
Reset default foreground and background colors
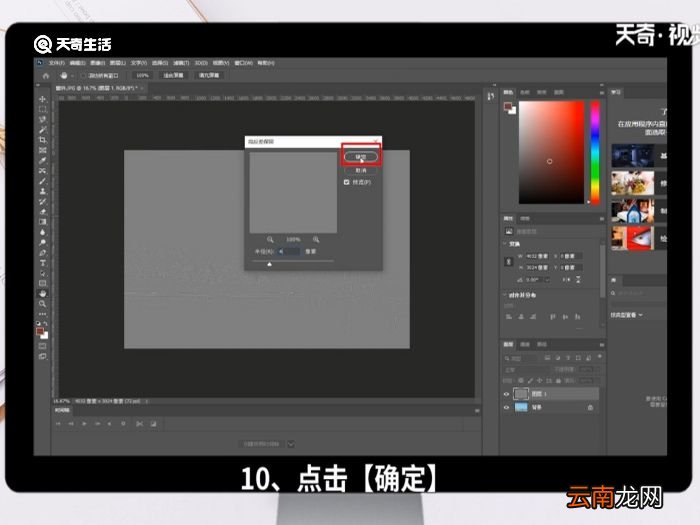point(38,323)
